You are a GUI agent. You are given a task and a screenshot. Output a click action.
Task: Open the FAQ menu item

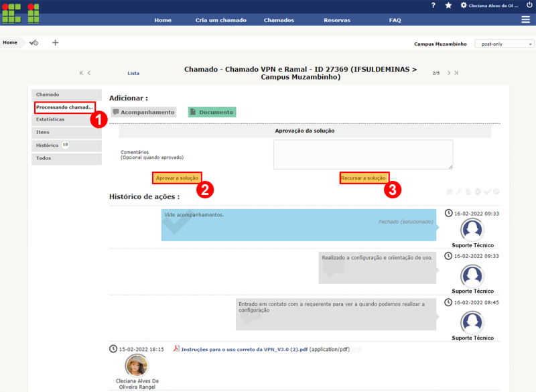[x=395, y=20]
